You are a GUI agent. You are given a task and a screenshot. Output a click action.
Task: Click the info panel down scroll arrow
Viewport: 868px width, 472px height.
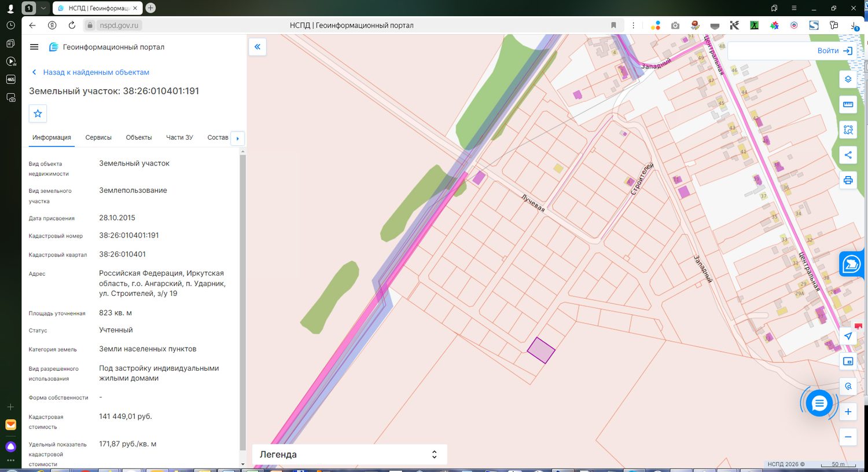coord(242,464)
